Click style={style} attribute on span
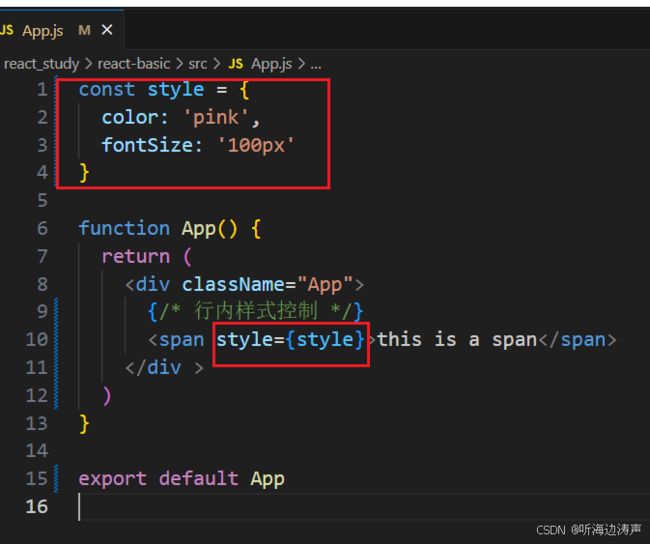The height and width of the screenshot is (544, 650). click(x=290, y=340)
